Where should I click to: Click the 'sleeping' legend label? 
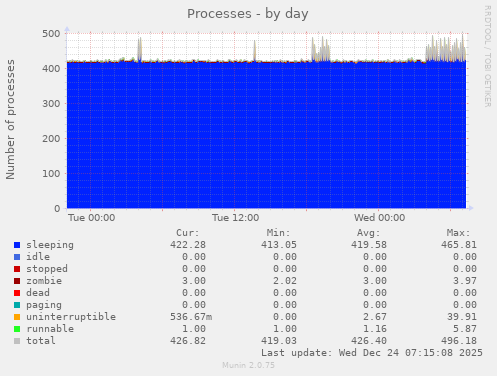click(50, 245)
